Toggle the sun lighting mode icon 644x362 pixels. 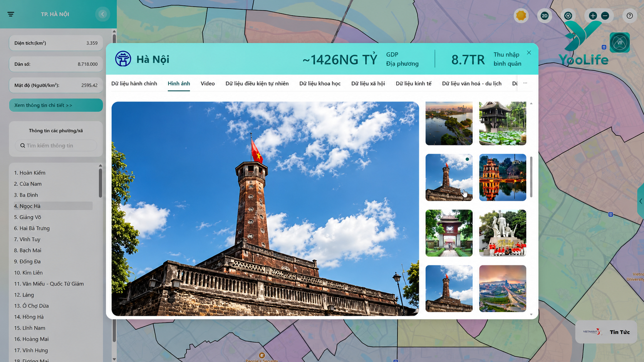pyautogui.click(x=521, y=15)
